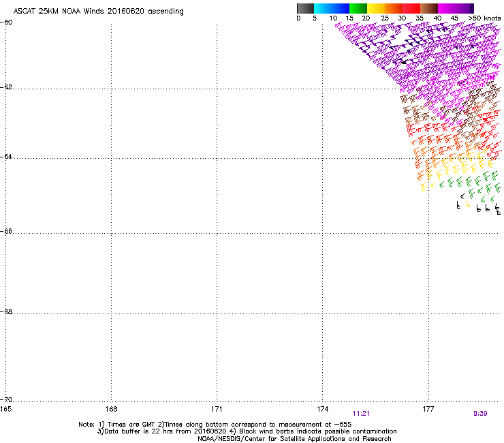The image size is (504, 443).
Task: Click the longitude label '177'
Action: (428, 409)
